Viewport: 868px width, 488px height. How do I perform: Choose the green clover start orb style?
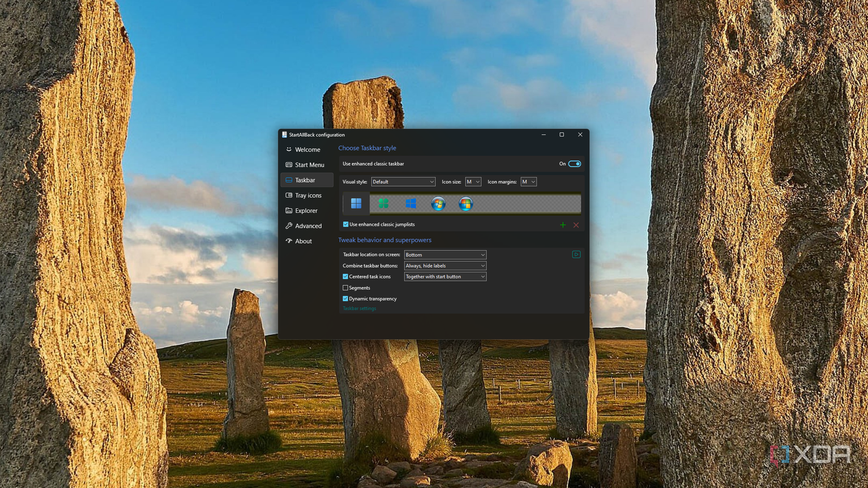384,203
